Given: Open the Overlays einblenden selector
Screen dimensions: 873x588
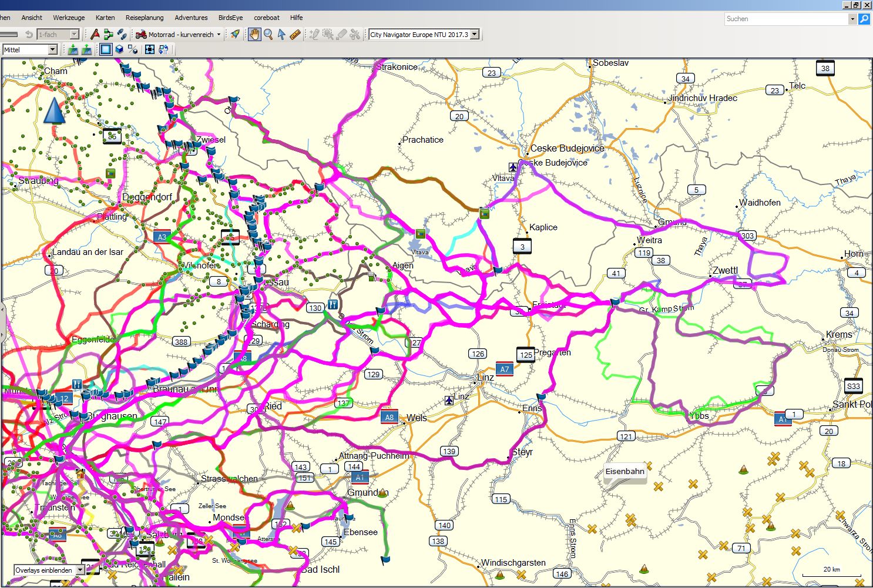Looking at the screenshot, I should tap(80, 570).
